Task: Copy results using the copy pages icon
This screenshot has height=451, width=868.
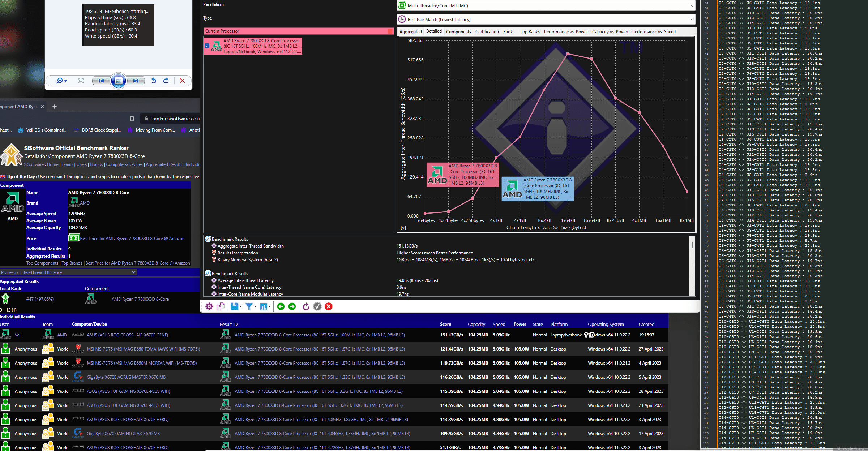Action: [220, 306]
